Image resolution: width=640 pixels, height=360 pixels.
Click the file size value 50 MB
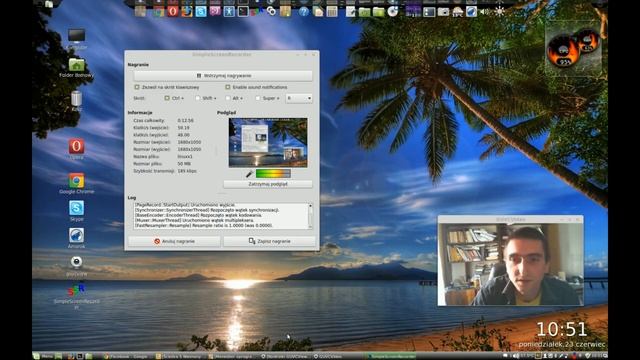184,164
